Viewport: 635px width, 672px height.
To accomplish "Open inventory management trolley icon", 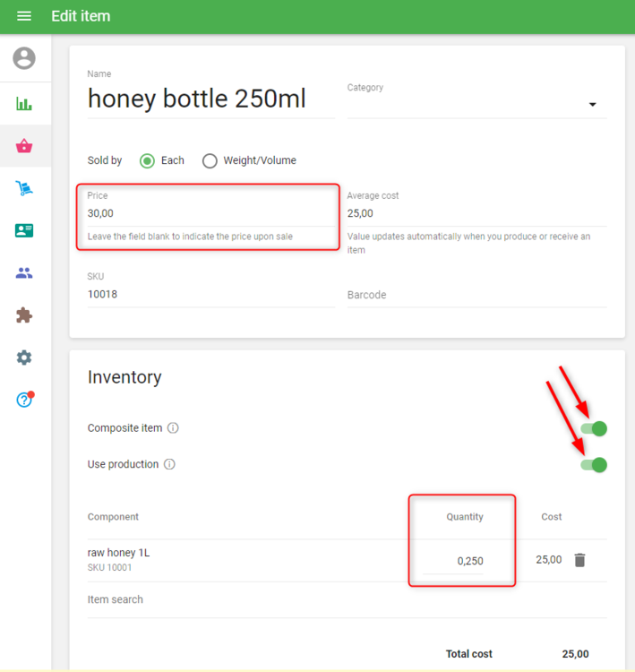I will click(24, 188).
